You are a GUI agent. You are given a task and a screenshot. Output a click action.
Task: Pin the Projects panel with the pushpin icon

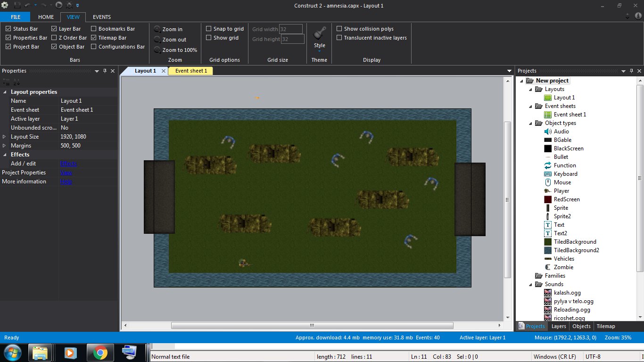(631, 71)
